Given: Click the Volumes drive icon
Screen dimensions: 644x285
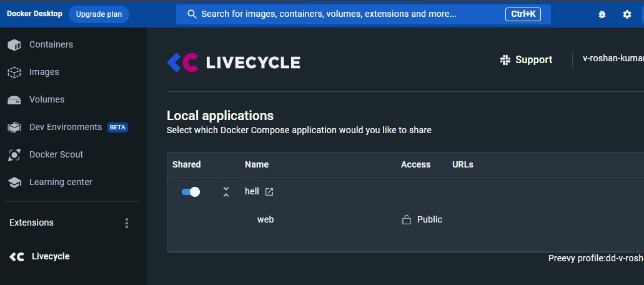Looking at the screenshot, I should tap(14, 100).
